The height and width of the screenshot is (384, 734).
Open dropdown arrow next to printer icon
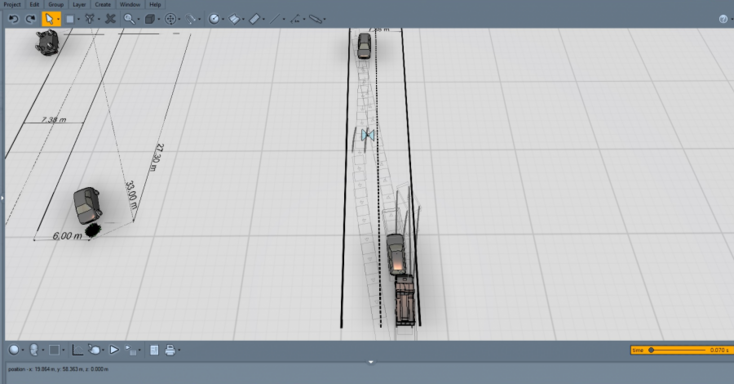tap(179, 350)
